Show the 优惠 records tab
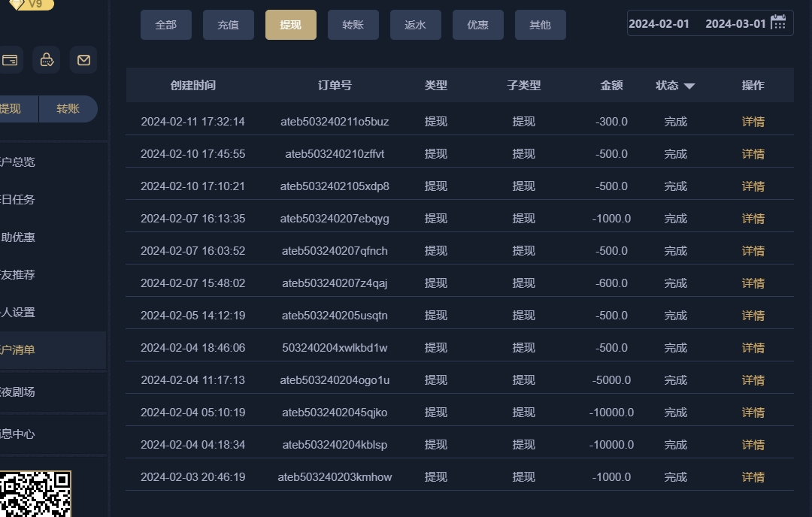The image size is (812, 517). 477,25
